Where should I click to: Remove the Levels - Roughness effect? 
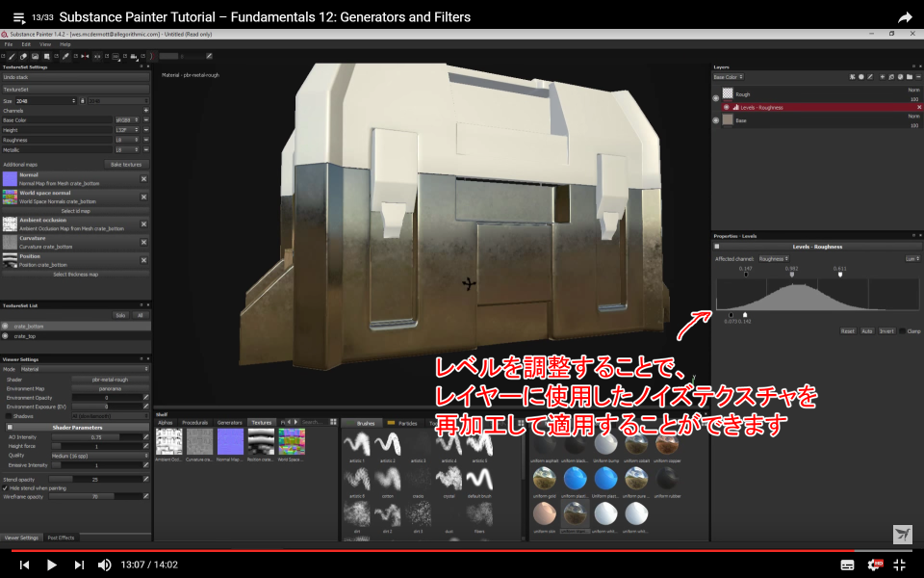918,107
